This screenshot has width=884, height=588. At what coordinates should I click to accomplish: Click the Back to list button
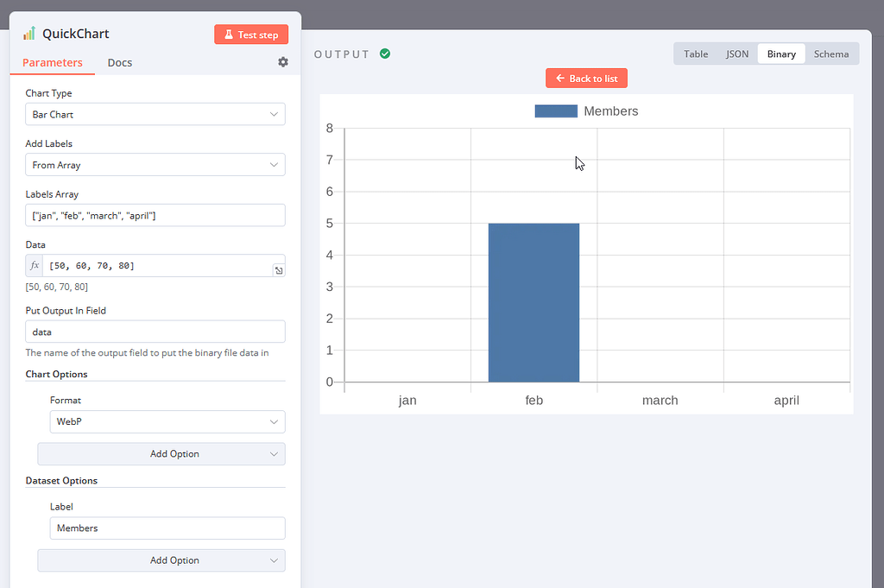pyautogui.click(x=586, y=78)
